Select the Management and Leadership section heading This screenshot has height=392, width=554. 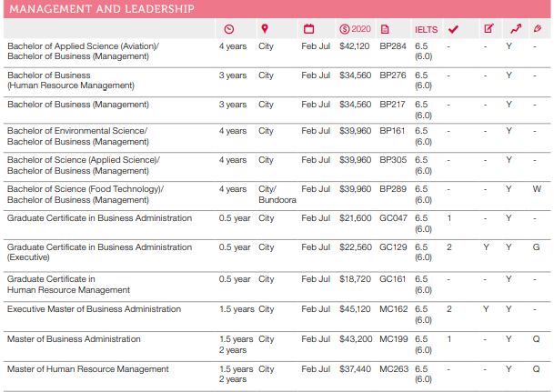(101, 9)
